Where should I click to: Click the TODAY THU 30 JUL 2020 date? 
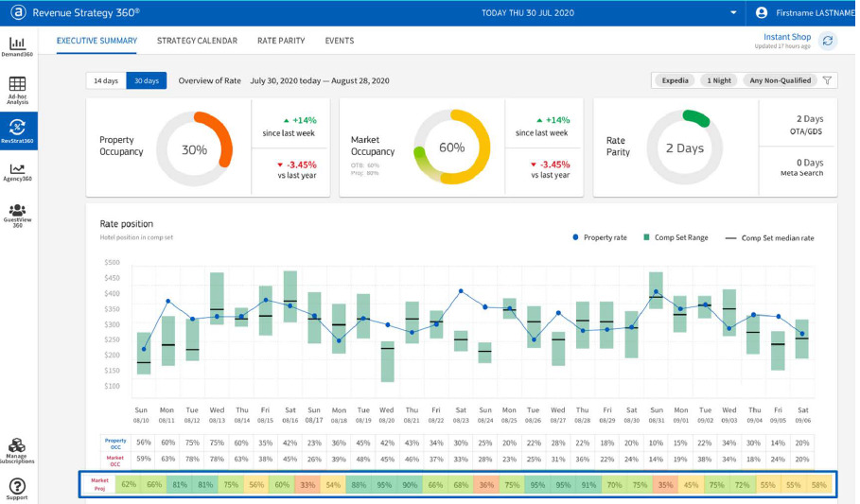click(x=528, y=12)
